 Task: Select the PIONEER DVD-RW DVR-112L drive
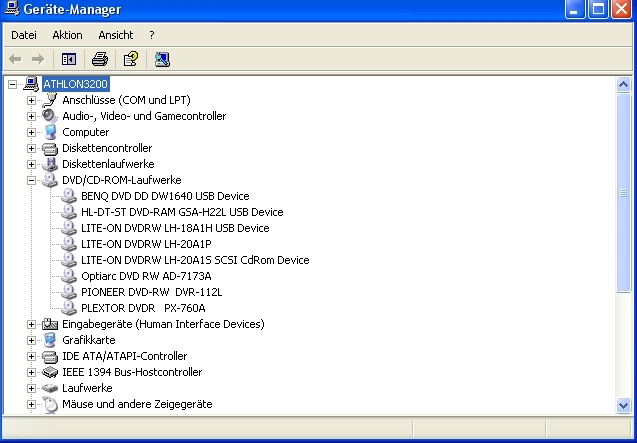pyautogui.click(x=151, y=292)
